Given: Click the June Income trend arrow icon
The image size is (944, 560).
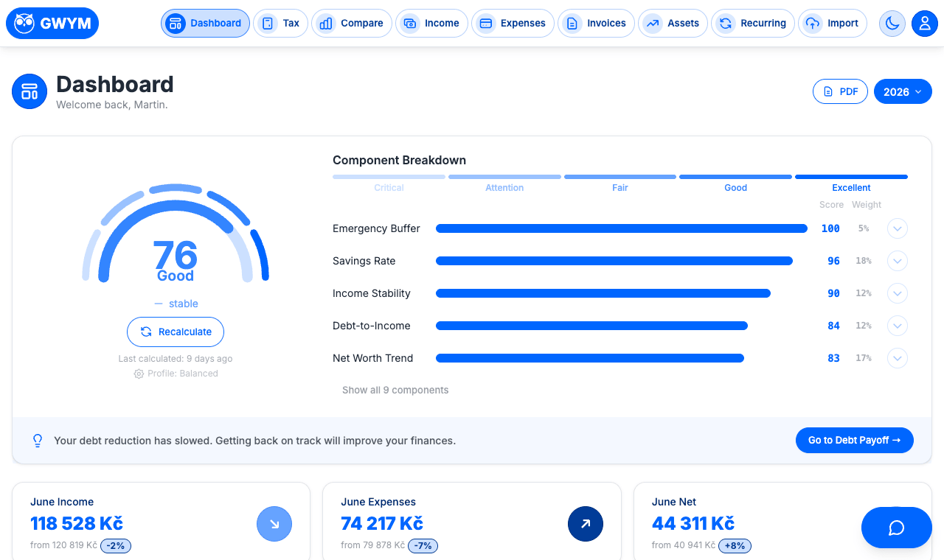Looking at the screenshot, I should 274,525.
